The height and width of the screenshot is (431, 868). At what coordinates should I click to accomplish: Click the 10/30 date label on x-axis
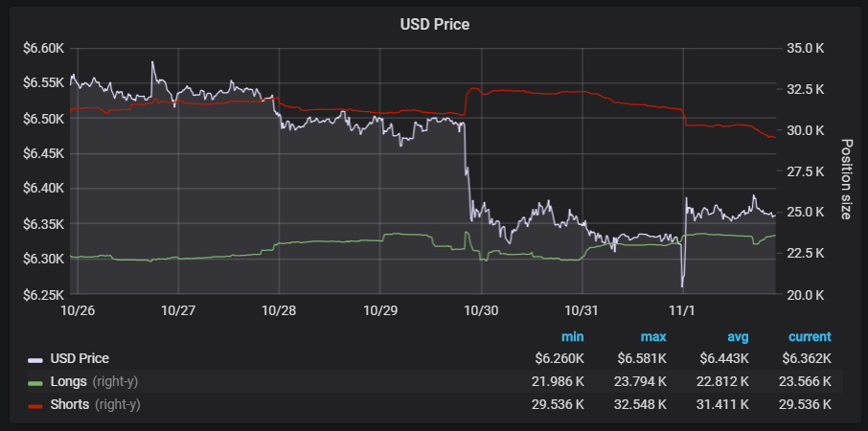pyautogui.click(x=481, y=310)
